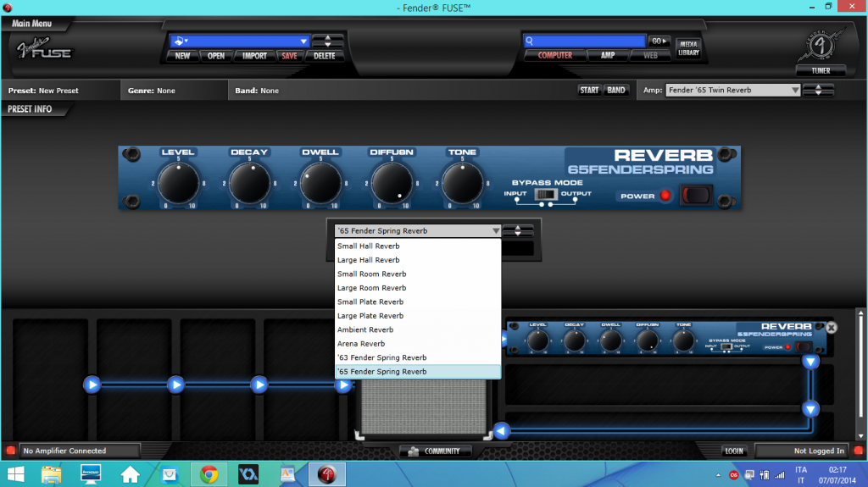Open the Community icon button
Image resolution: width=868 pixels, height=487 pixels.
pos(437,451)
